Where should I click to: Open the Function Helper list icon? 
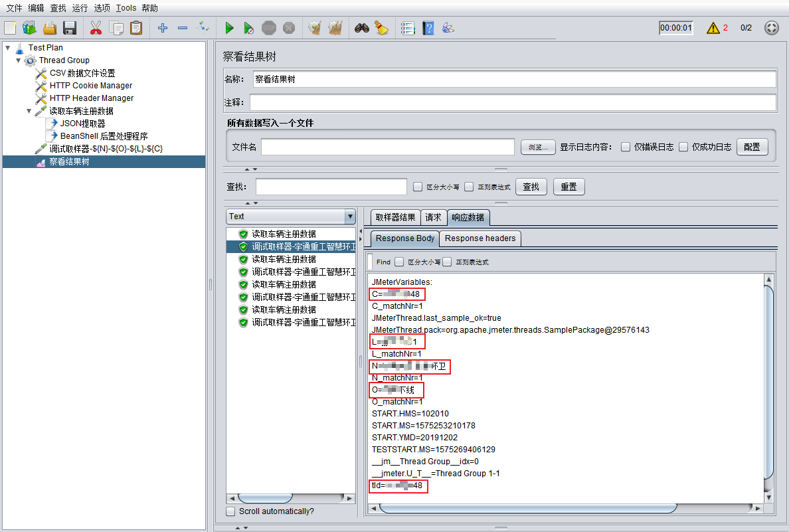[408, 28]
